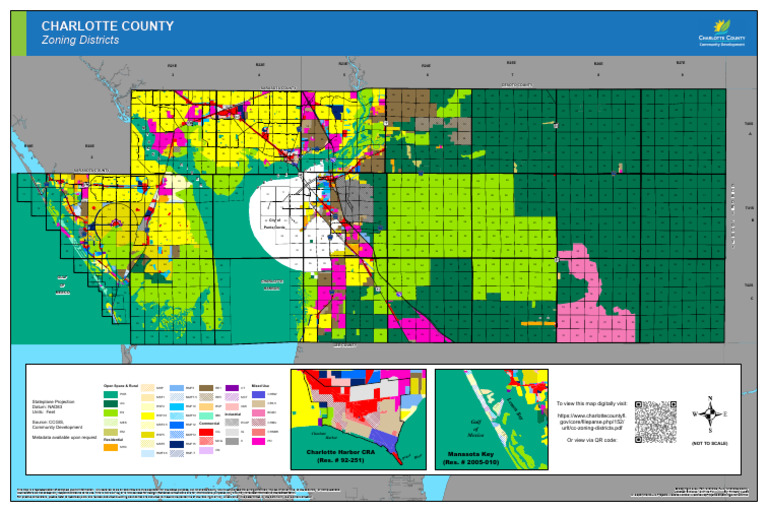Viewport: 768px width, 512px height.
Task: Click the 'Charlotte Harbor CRA' caption
Action: pyautogui.click(x=340, y=452)
